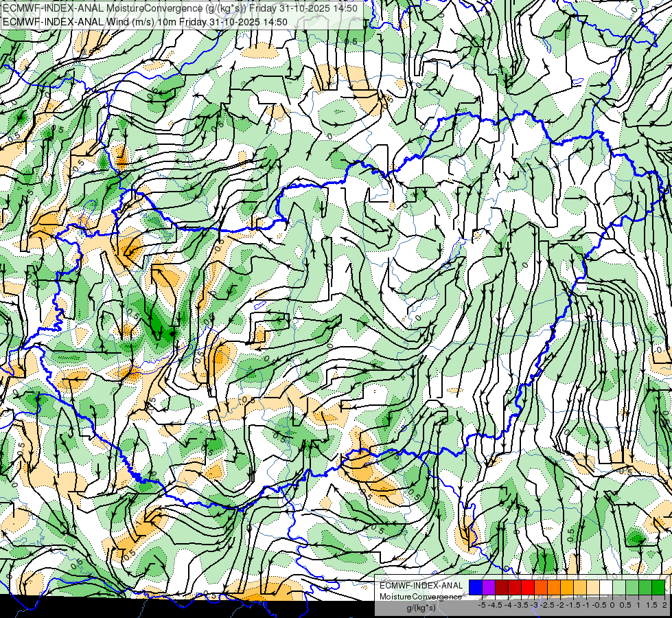Click the '-5' legend tick label
Image resolution: width=672 pixels, height=618 pixels.
482,605
